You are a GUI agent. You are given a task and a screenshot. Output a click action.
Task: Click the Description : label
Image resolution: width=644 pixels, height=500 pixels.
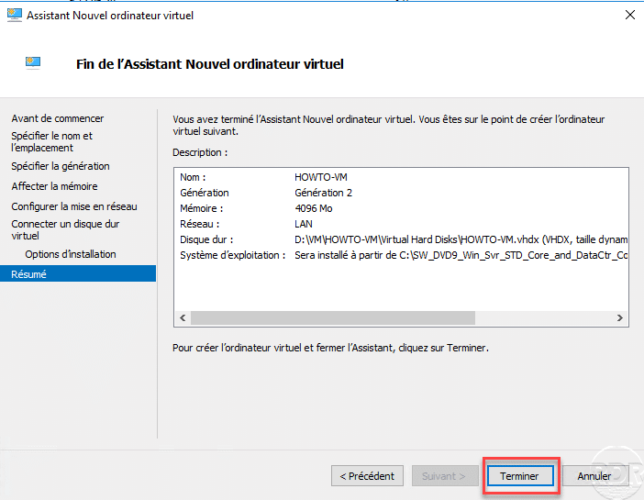[x=200, y=152]
